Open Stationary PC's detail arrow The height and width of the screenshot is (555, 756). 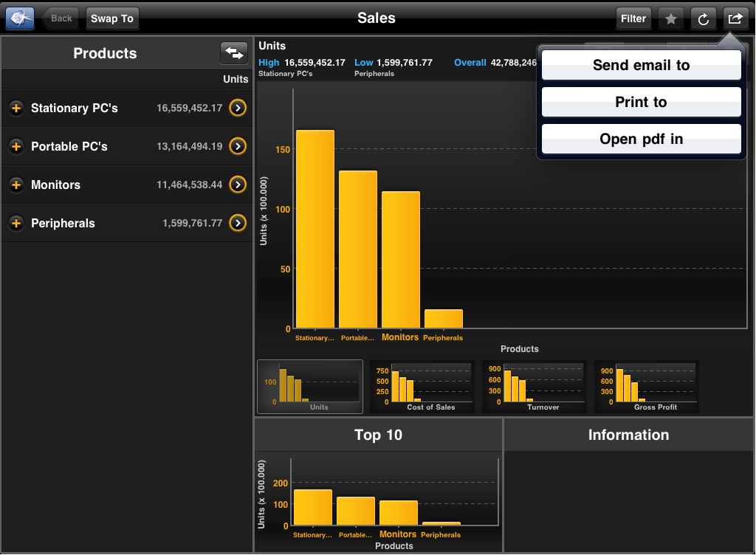coord(237,108)
